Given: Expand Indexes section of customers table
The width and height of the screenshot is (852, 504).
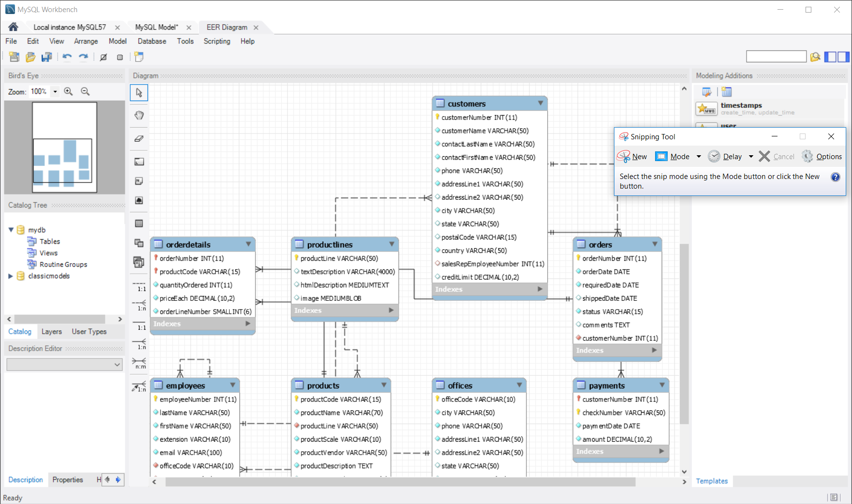Looking at the screenshot, I should pos(540,289).
